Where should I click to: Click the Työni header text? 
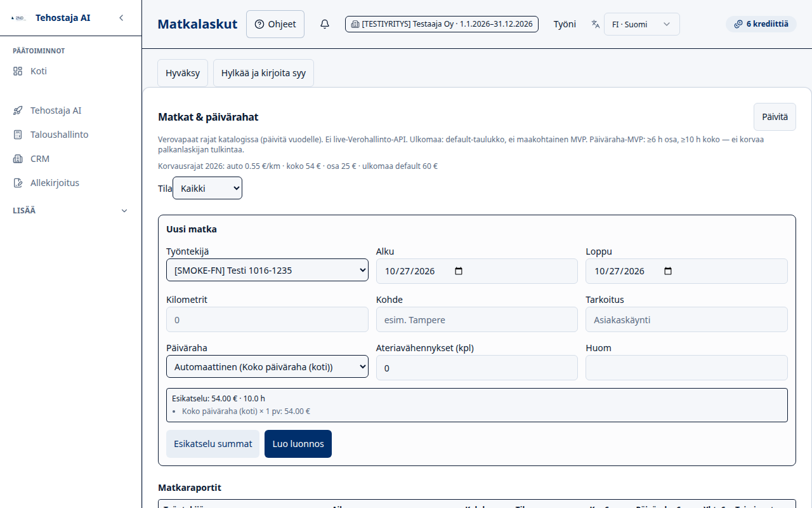[565, 24]
